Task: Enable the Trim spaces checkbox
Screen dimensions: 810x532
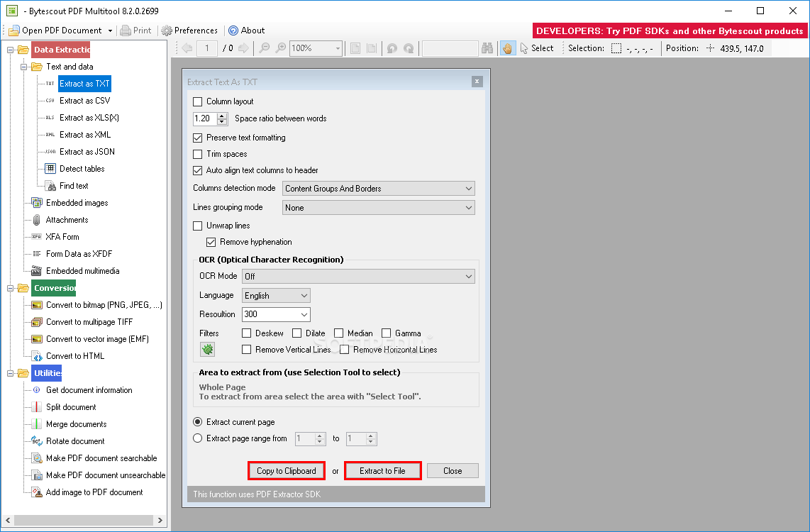Action: tap(197, 155)
